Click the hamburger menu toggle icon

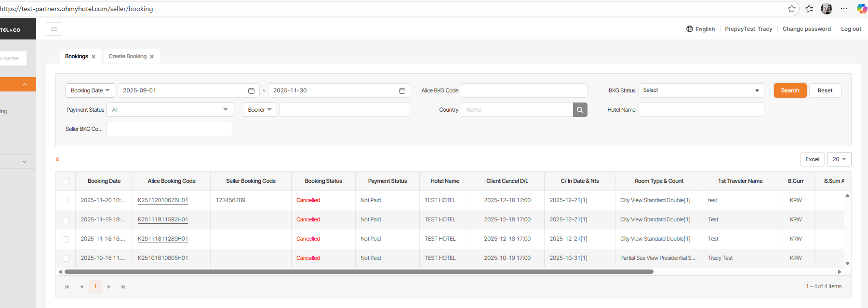(x=54, y=29)
